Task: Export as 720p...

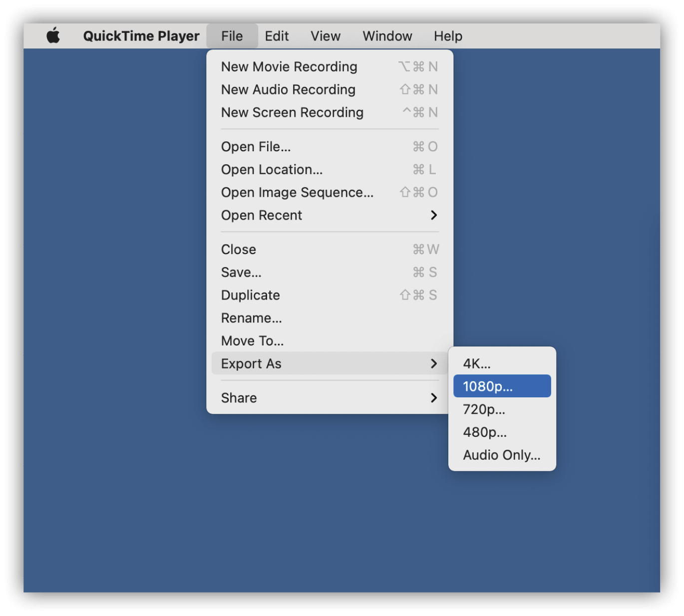Action: coord(502,409)
